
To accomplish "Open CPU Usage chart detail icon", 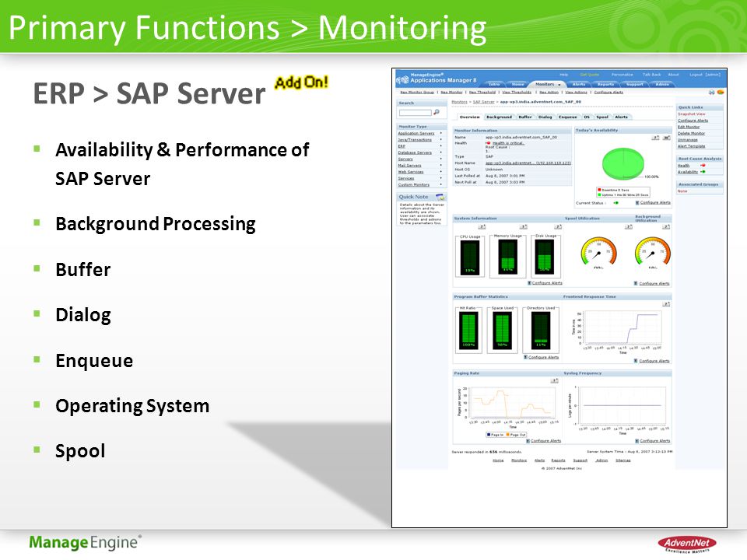I will click(482, 226).
